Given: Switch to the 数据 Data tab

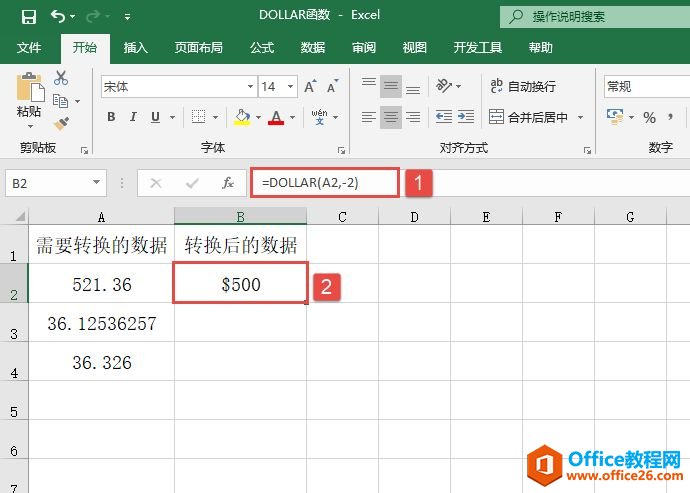Looking at the screenshot, I should [312, 48].
